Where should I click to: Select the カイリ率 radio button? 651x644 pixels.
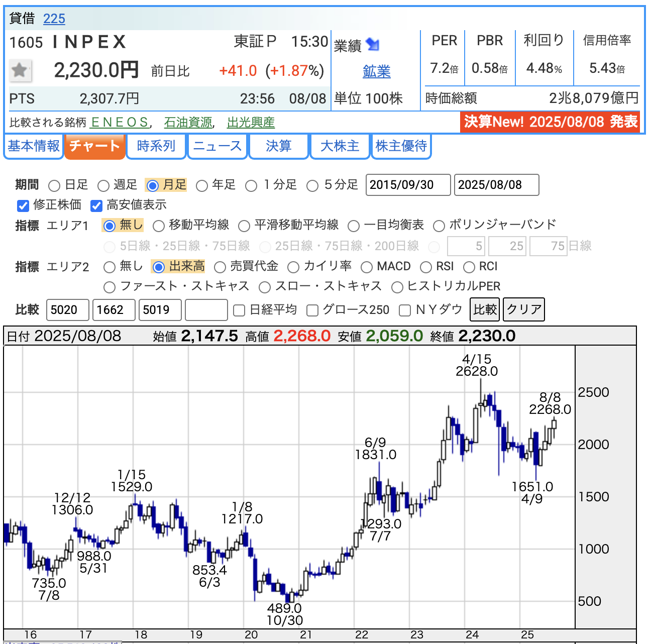pos(293,267)
